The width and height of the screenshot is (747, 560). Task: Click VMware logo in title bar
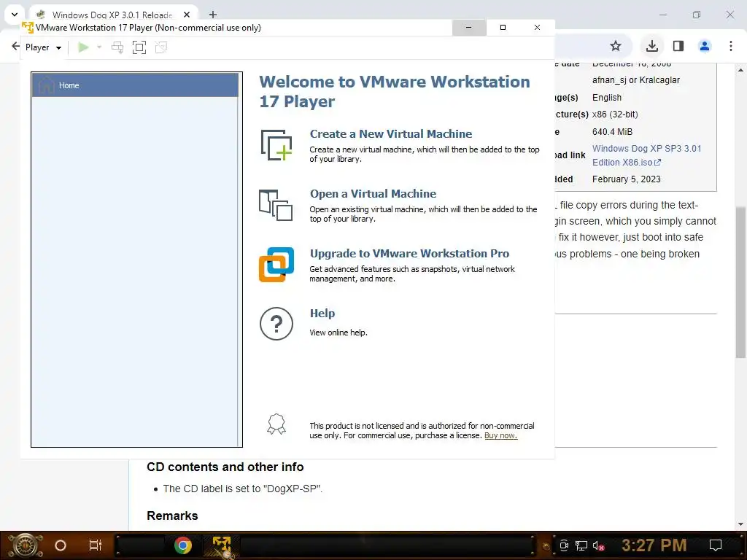28,28
